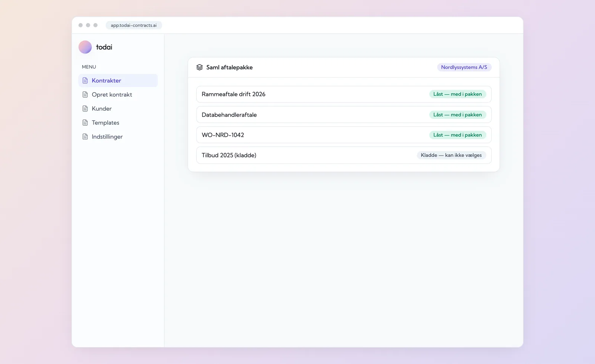Click the locked badge on Databehandleraftale
This screenshot has width=595, height=364.
(x=457, y=115)
